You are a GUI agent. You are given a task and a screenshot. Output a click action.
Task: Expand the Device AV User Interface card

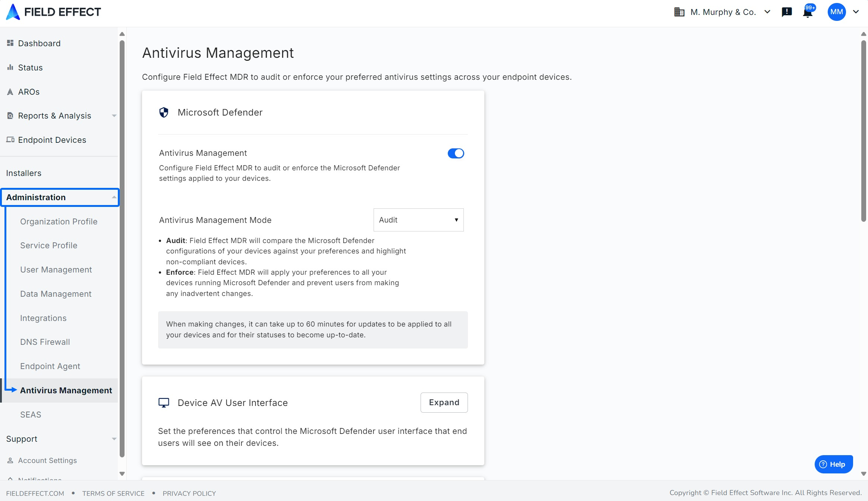click(444, 403)
